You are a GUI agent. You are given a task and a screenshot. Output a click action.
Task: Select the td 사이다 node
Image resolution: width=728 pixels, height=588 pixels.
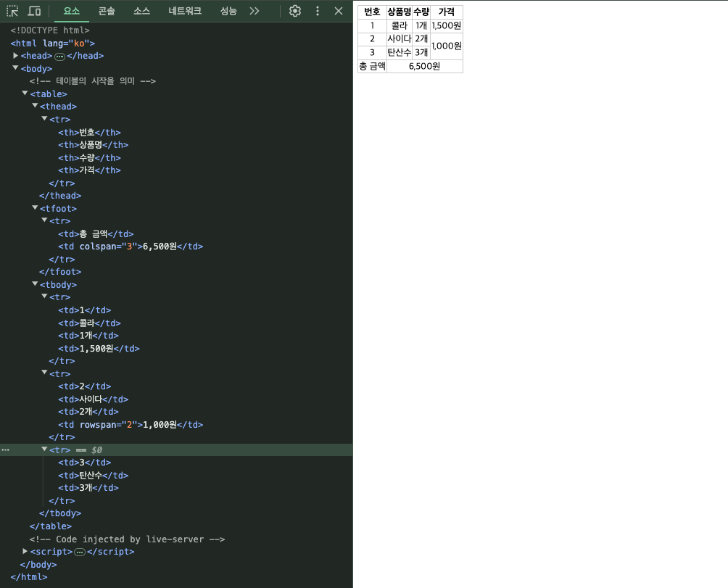click(94, 399)
